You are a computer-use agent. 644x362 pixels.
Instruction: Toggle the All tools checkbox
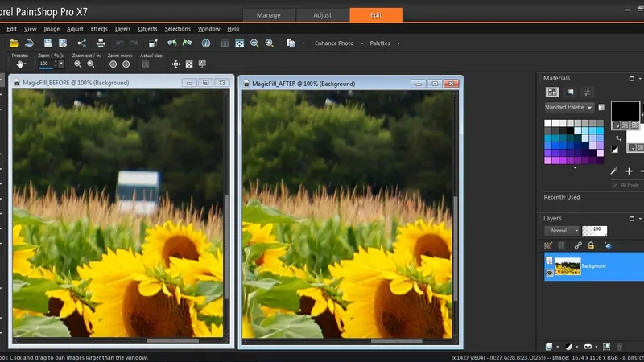point(614,185)
